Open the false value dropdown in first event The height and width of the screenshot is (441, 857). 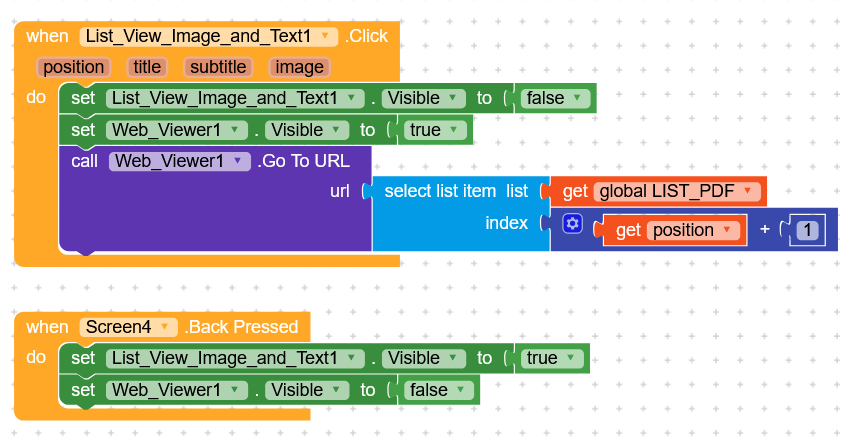coord(581,98)
